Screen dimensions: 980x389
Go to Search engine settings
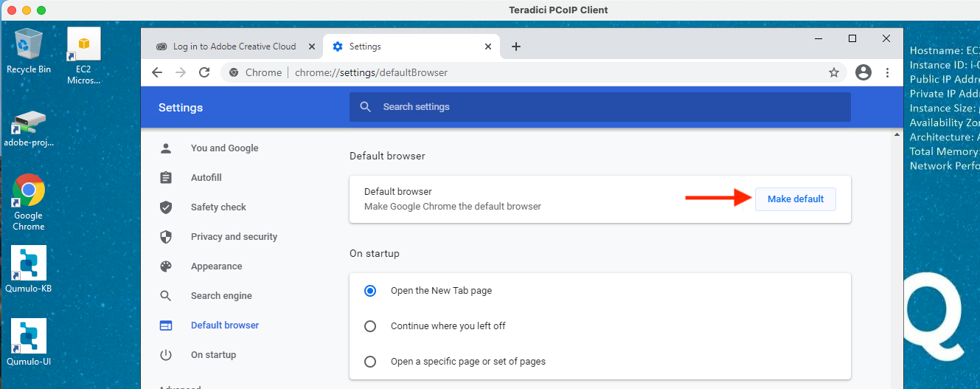221,296
